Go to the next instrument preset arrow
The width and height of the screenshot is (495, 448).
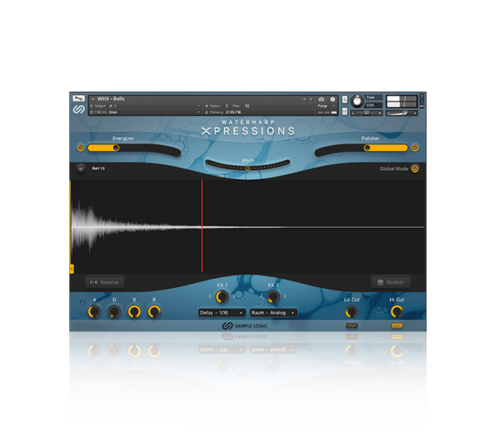coord(311,99)
